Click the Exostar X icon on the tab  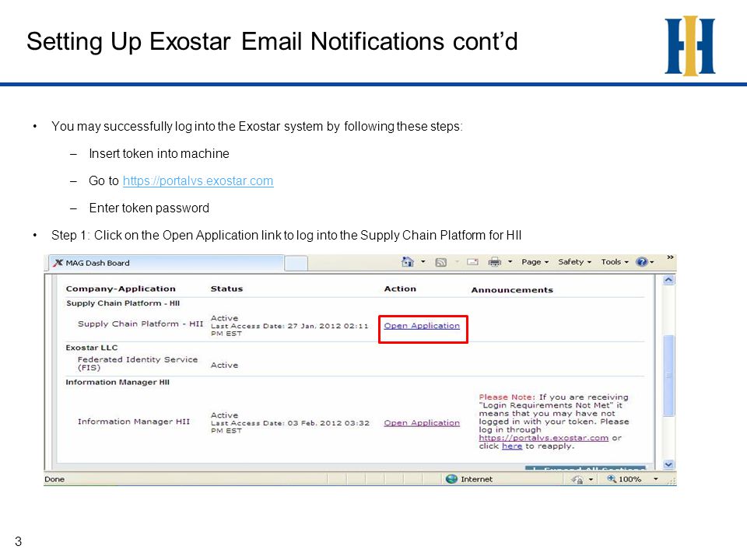coord(58,263)
